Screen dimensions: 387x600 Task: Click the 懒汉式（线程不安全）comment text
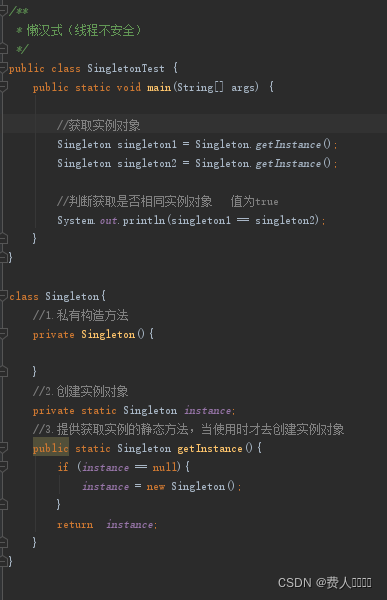tap(84, 30)
